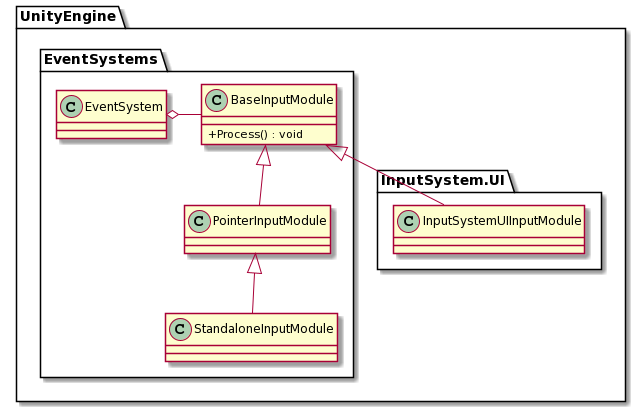This screenshot has width=641, height=407.
Task: Click the class icon of BaseInputModule
Action: point(216,100)
